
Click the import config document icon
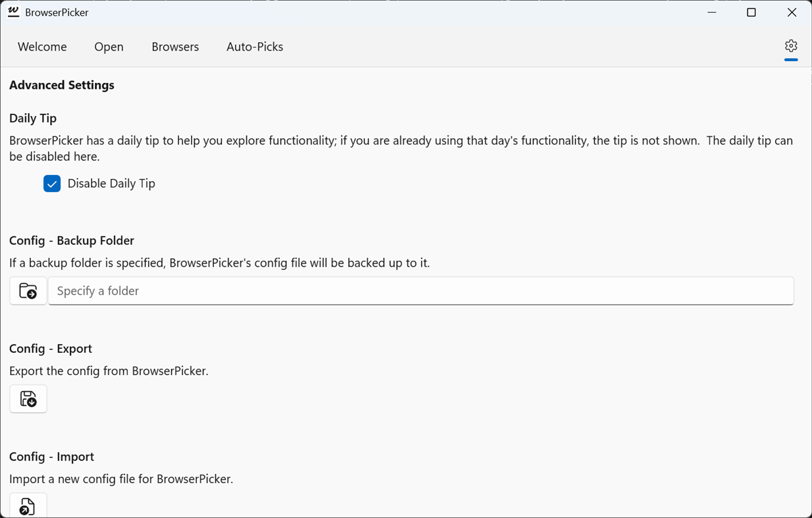coord(28,506)
